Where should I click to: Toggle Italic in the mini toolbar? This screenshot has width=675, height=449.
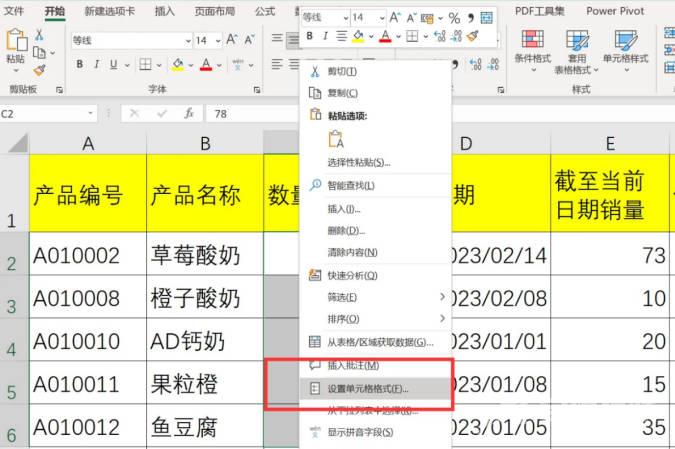pyautogui.click(x=325, y=36)
